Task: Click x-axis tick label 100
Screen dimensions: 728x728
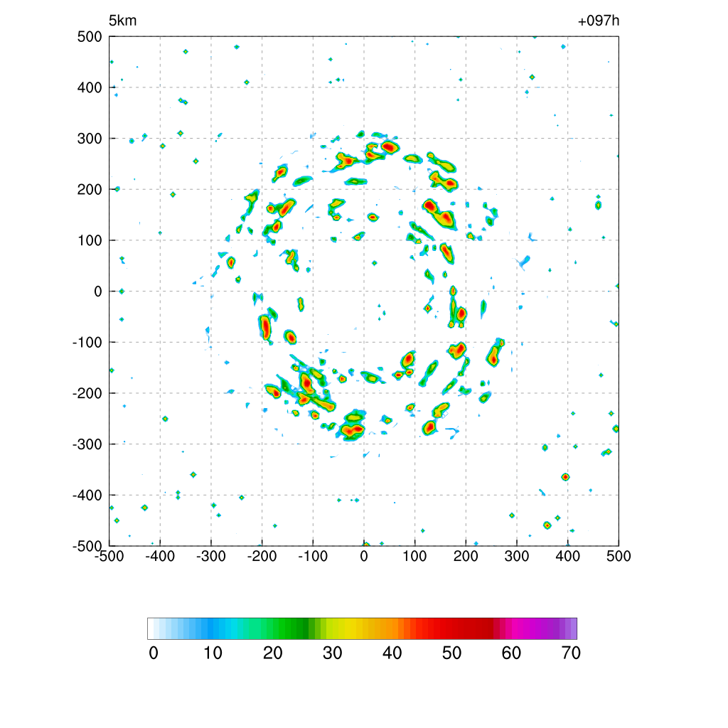Action: 414,556
